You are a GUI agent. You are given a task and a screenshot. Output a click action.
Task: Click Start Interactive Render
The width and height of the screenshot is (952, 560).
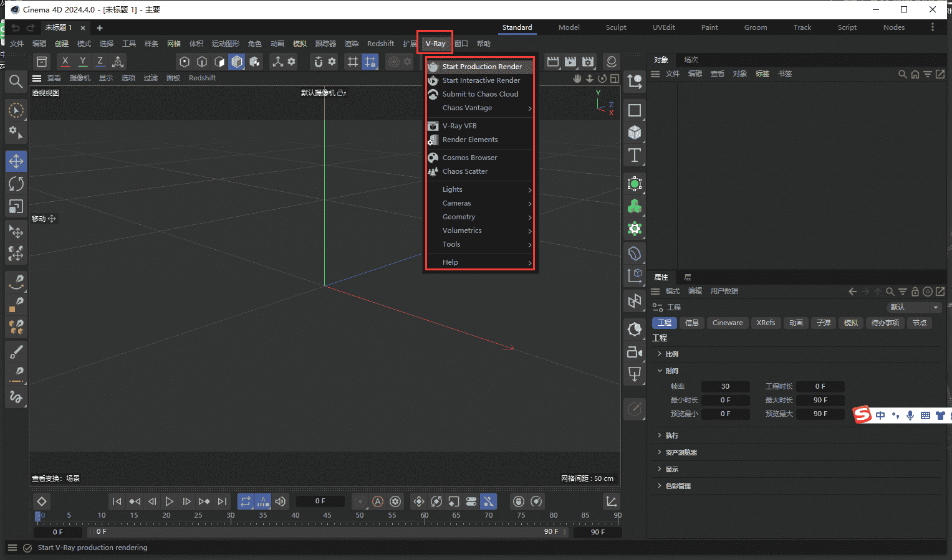coord(480,80)
